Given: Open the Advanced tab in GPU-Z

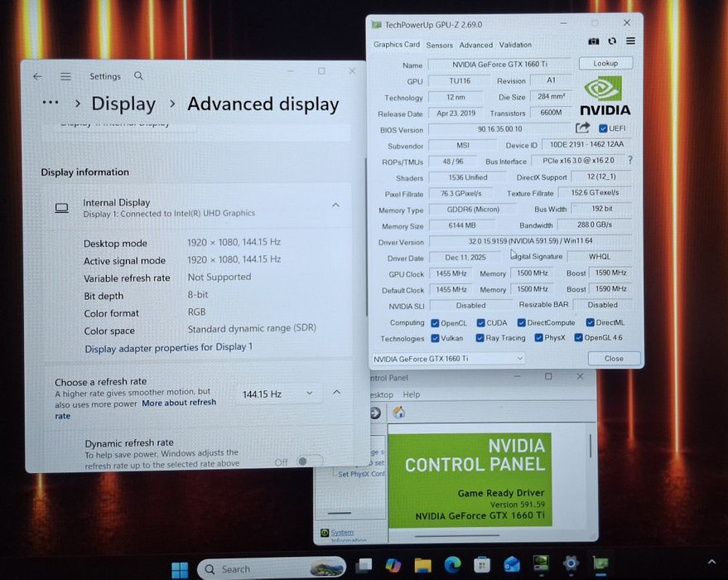Looking at the screenshot, I should tap(476, 45).
